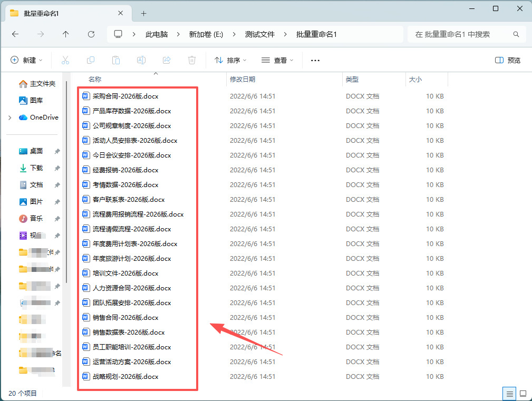Screen dimensions: 532x401
Task: Select file 流程费用报销流程-2026版.docx
Action: pyautogui.click(x=138, y=214)
